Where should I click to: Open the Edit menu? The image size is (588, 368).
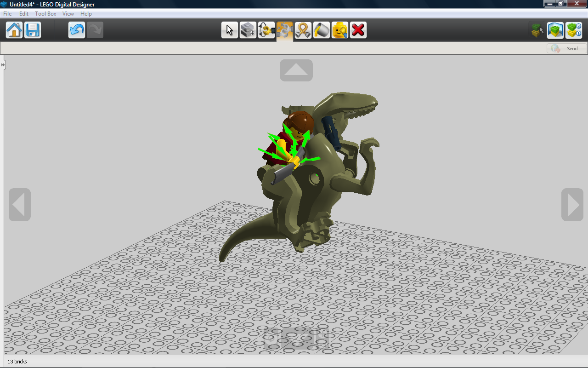(x=24, y=14)
